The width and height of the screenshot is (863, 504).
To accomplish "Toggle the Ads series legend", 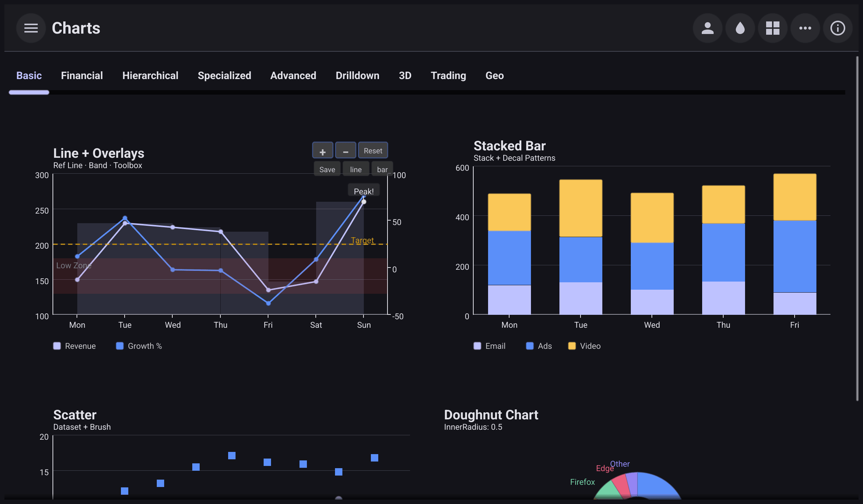I will pyautogui.click(x=539, y=346).
